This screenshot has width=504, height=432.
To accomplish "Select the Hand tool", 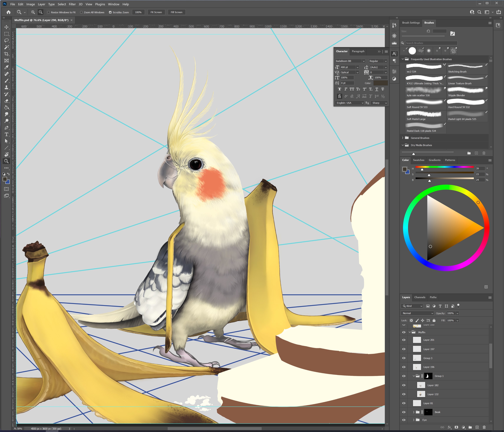I will pyautogui.click(x=7, y=154).
